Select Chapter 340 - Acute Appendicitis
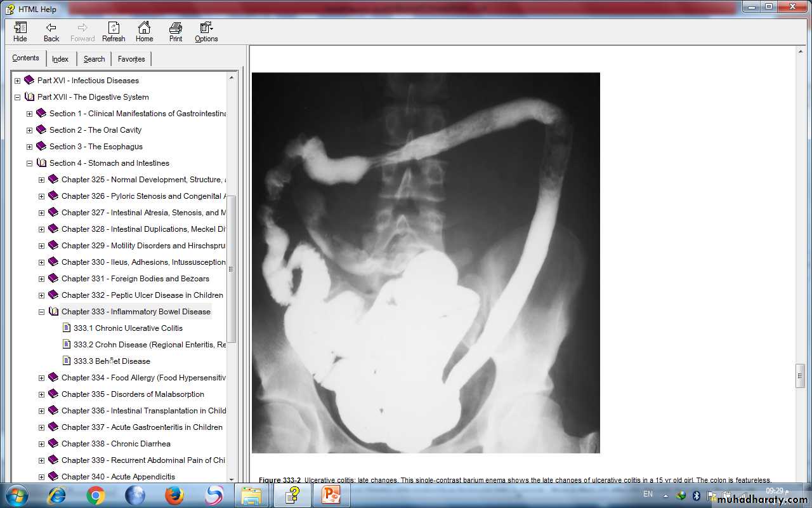 tap(118, 477)
